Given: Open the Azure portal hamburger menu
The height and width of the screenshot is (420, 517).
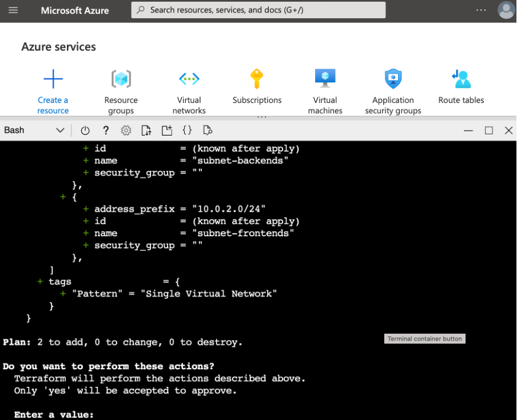Looking at the screenshot, I should 13,10.
